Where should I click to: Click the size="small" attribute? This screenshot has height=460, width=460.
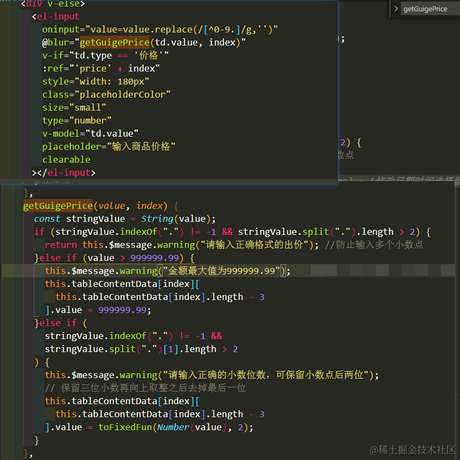click(74, 107)
